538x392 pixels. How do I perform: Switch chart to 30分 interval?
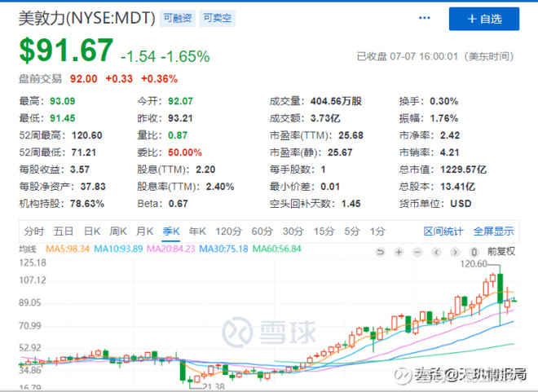(293, 231)
